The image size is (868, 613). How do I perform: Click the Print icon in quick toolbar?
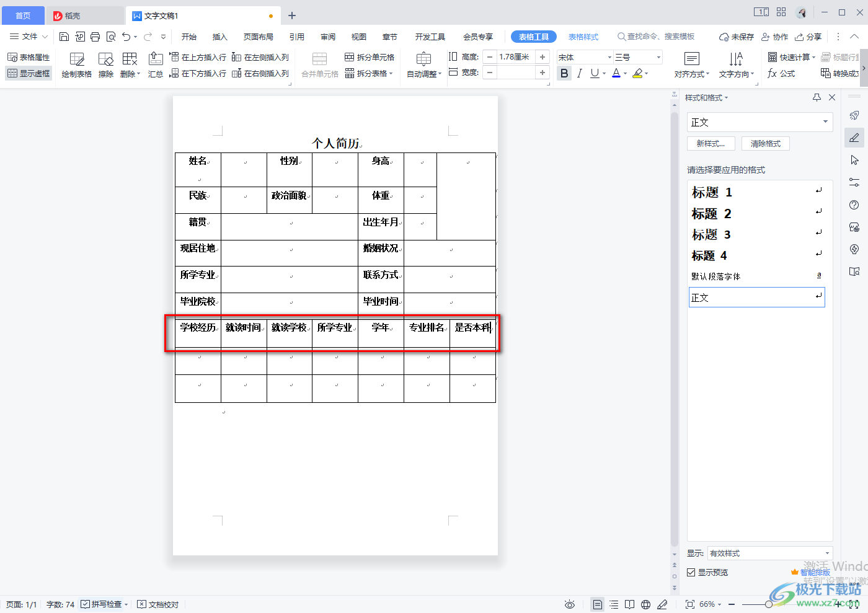95,37
